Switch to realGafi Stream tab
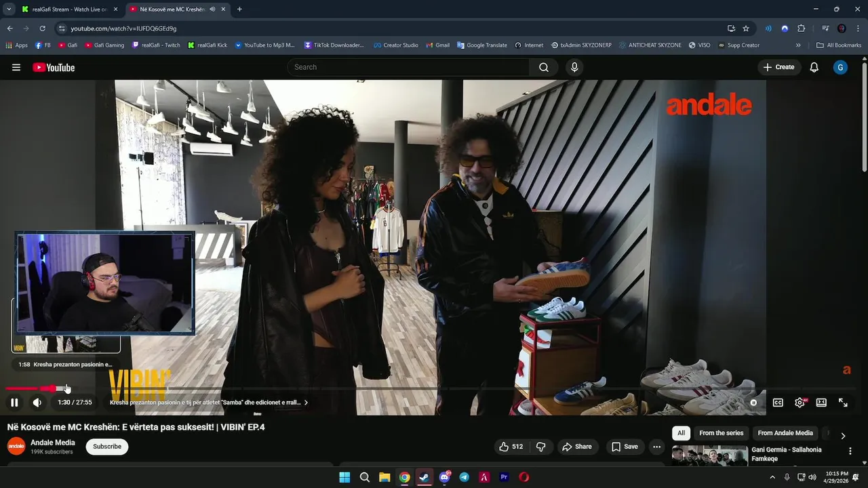The image size is (868, 488). point(69,9)
